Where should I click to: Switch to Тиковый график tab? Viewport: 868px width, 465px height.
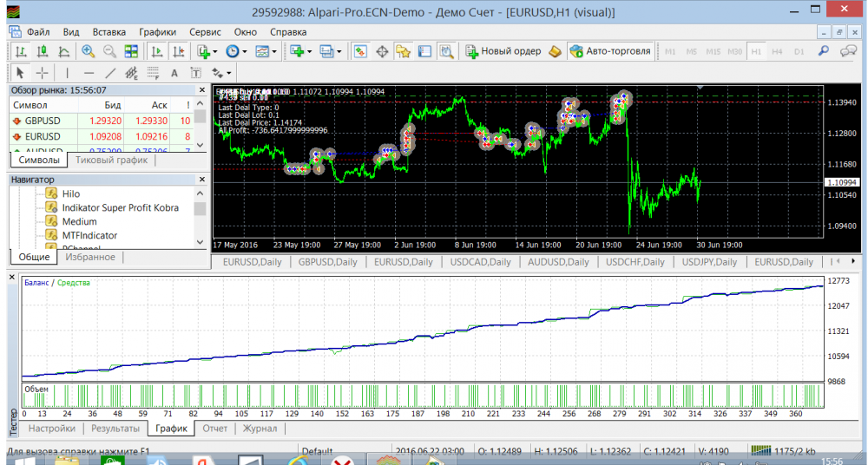[111, 160]
